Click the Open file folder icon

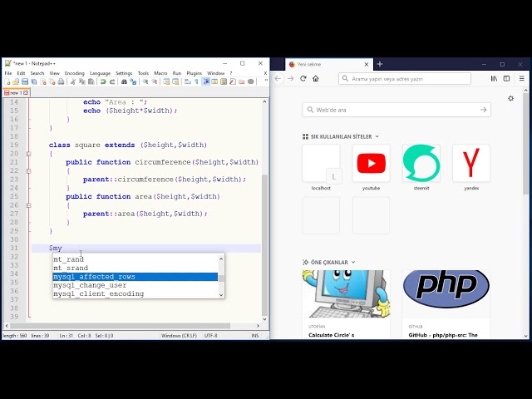(16, 81)
